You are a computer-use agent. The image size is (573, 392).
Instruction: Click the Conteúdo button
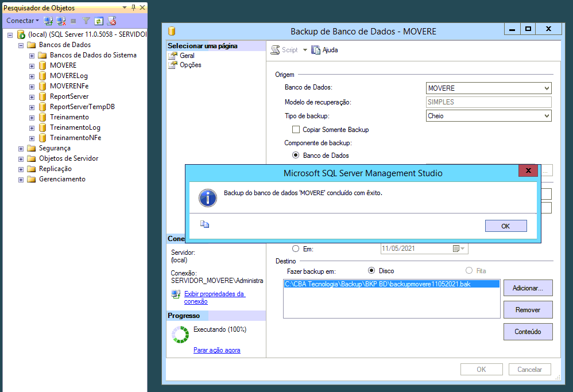pyautogui.click(x=528, y=332)
